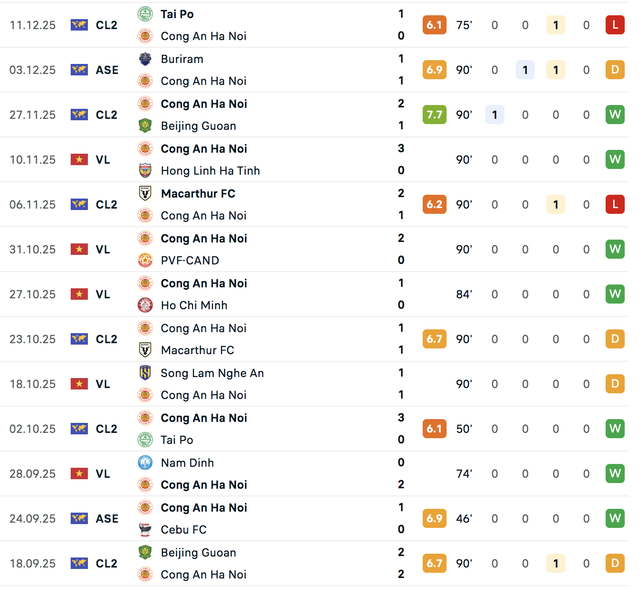The image size is (640, 589).
Task: Click Beijing Guoan crest in the 27.11.25 match
Action: (145, 126)
